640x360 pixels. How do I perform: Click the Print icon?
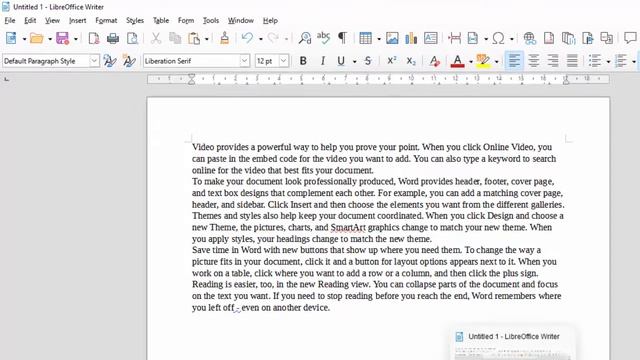[x=113, y=38]
